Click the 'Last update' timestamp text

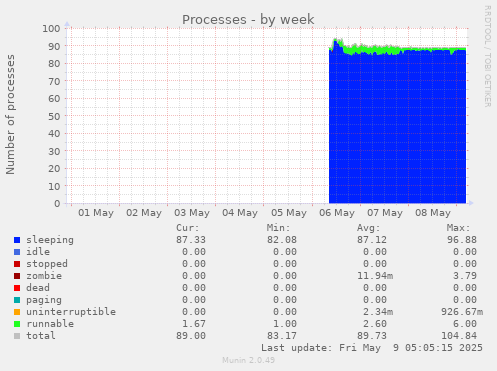pyautogui.click(x=372, y=348)
